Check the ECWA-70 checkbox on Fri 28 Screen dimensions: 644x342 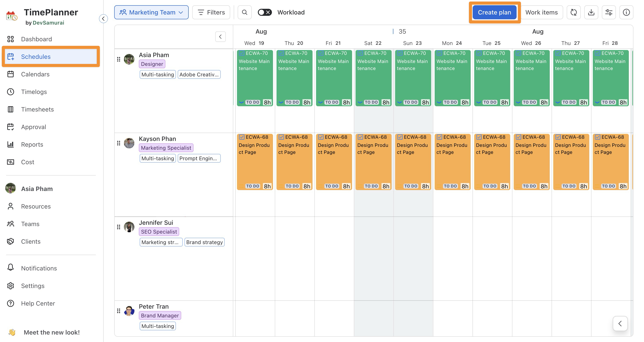click(597, 53)
